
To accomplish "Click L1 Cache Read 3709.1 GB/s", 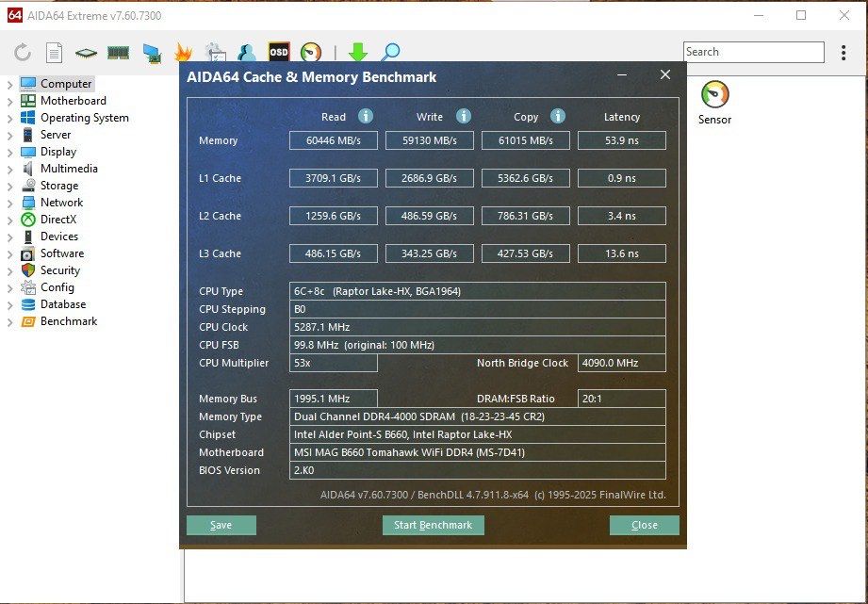I will coord(334,178).
